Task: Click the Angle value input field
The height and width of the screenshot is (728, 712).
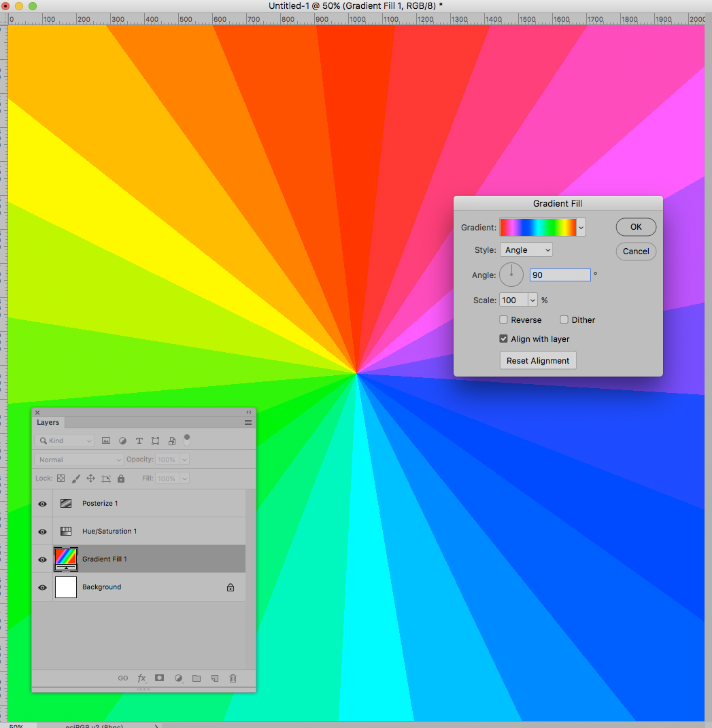Action: [560, 275]
